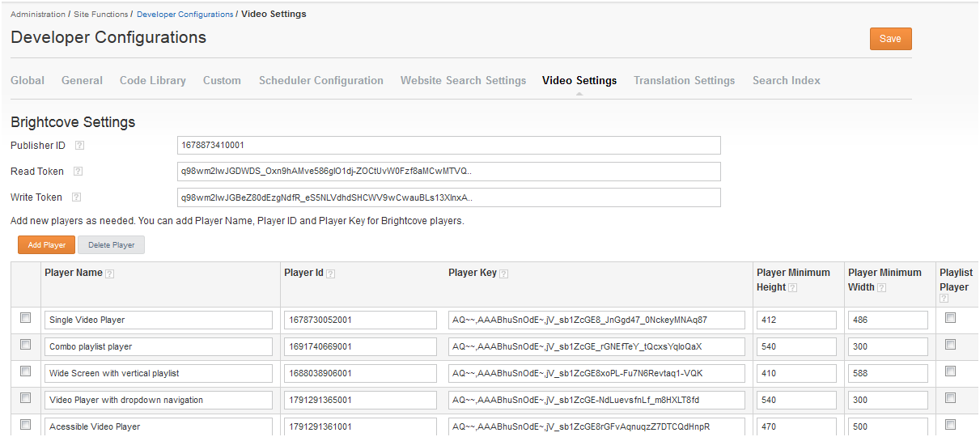Screen dimensions: 980x437
Task: Enable Playlist Player for Single Video Player
Action: (951, 318)
